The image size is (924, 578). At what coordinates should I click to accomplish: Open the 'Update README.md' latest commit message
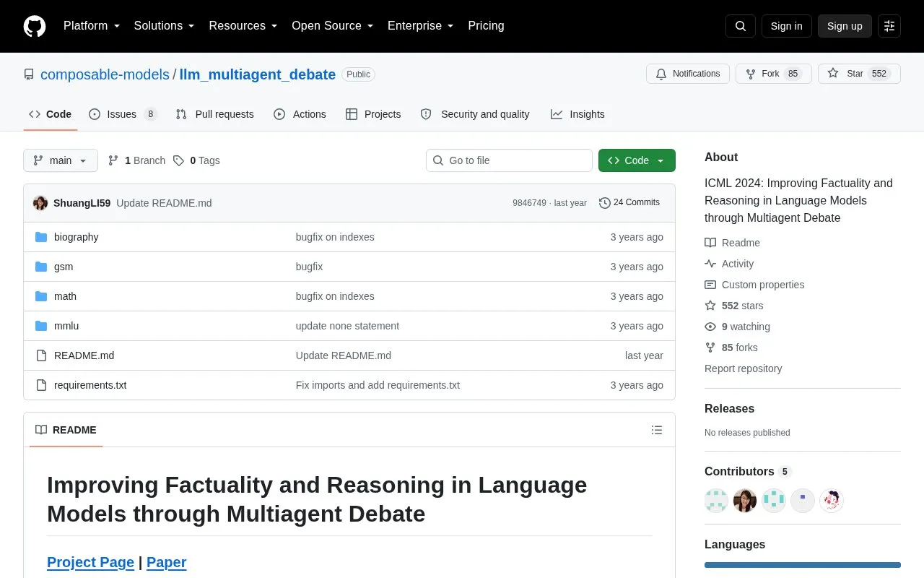point(164,203)
